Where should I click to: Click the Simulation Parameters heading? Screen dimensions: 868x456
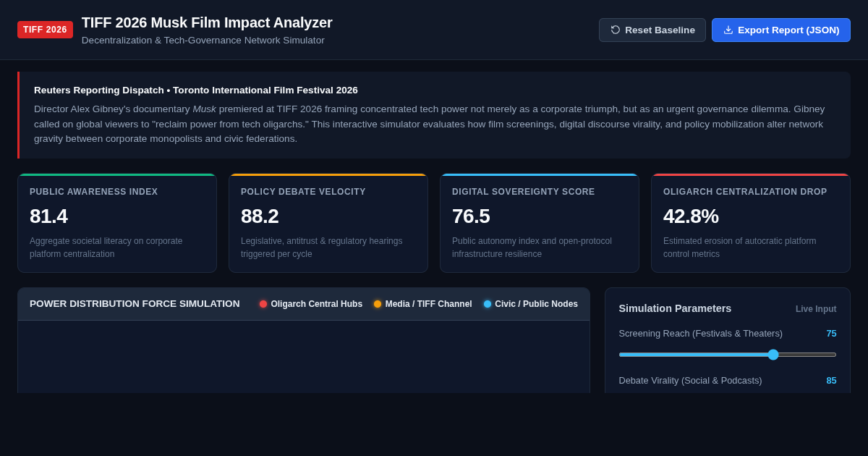[675, 308]
